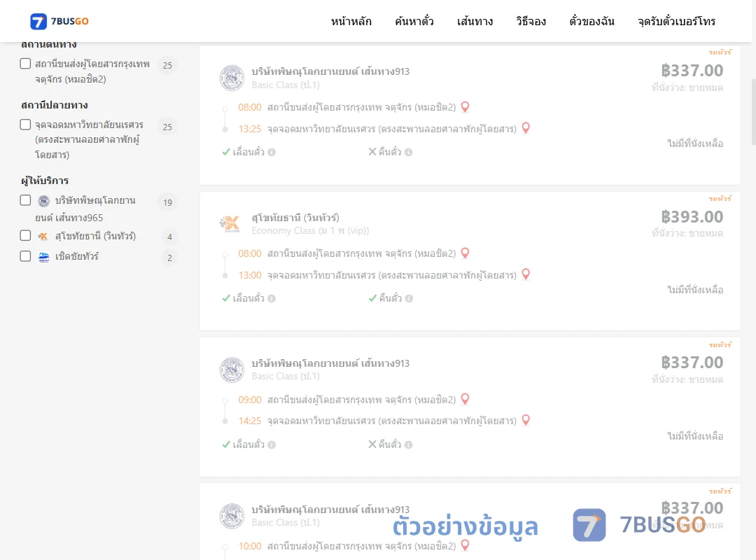Open origin map pin on สุโขทัยธานี 08:00 trip
The width and height of the screenshot is (756, 560).
coord(465,253)
